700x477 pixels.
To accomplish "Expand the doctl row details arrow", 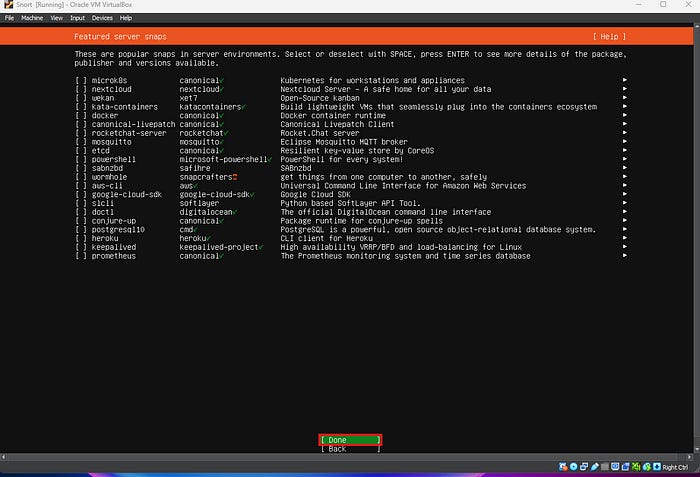I will click(625, 212).
